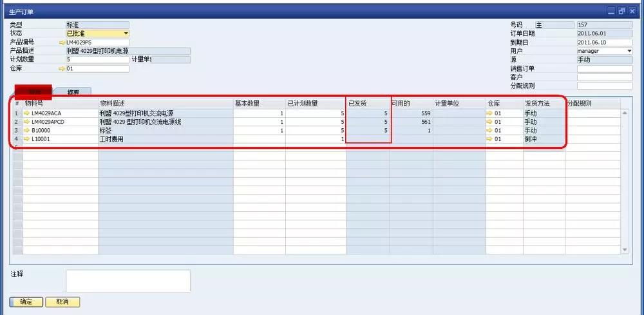This screenshot has width=644, height=315.
Task: Open warehouse link arrow in row 1
Action: pos(489,113)
